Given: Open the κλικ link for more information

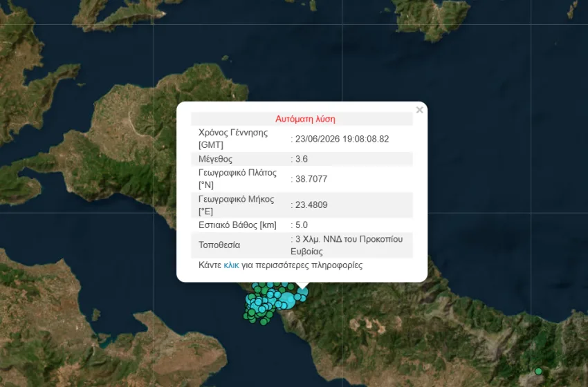Looking at the screenshot, I should pyautogui.click(x=231, y=265).
